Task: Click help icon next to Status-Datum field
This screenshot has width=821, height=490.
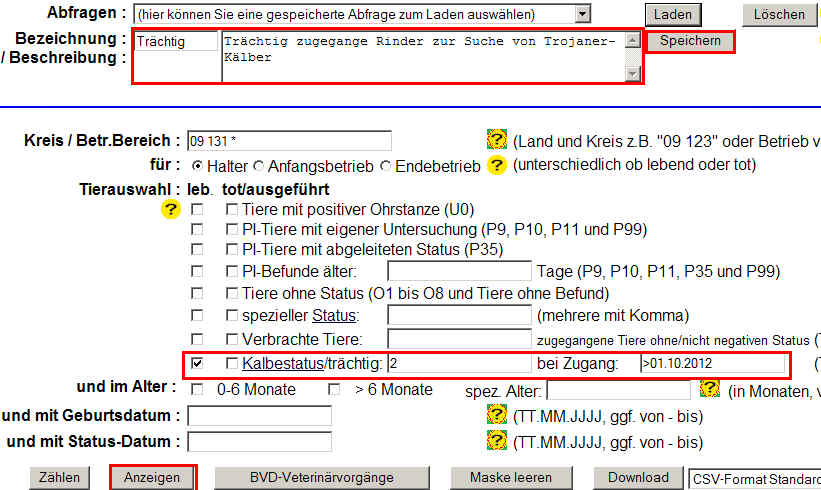Action: coord(496,441)
